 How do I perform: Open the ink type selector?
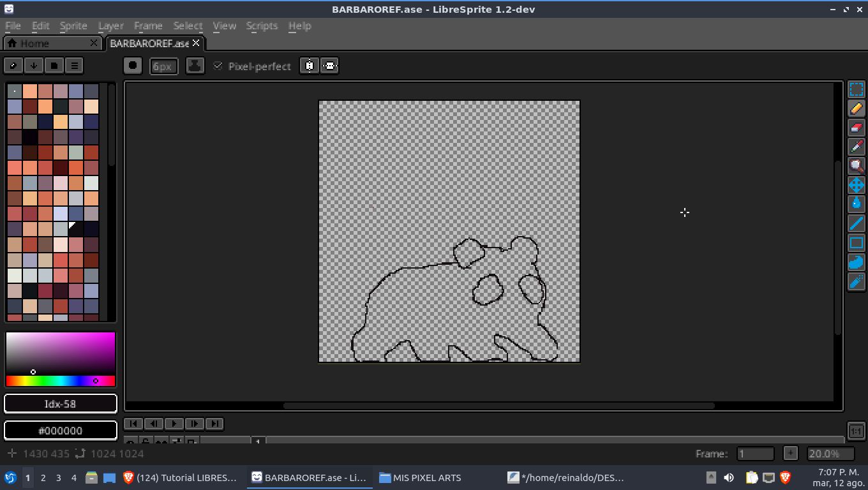[x=195, y=66]
